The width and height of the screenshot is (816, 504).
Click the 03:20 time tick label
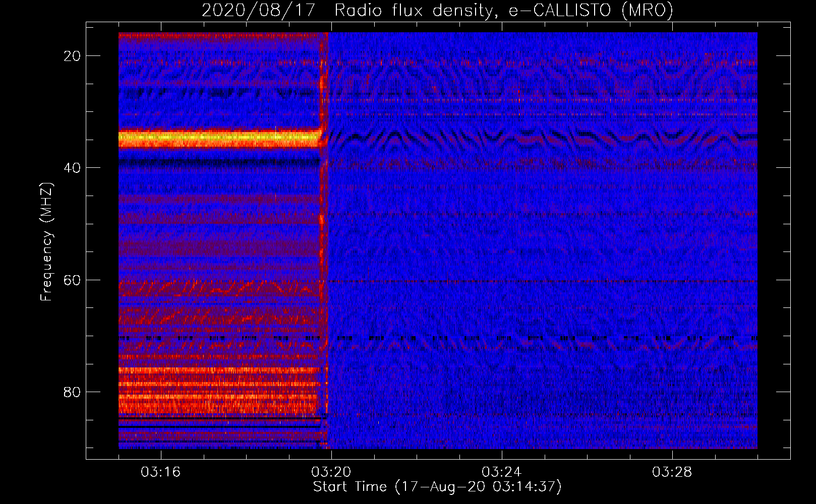click(x=331, y=472)
